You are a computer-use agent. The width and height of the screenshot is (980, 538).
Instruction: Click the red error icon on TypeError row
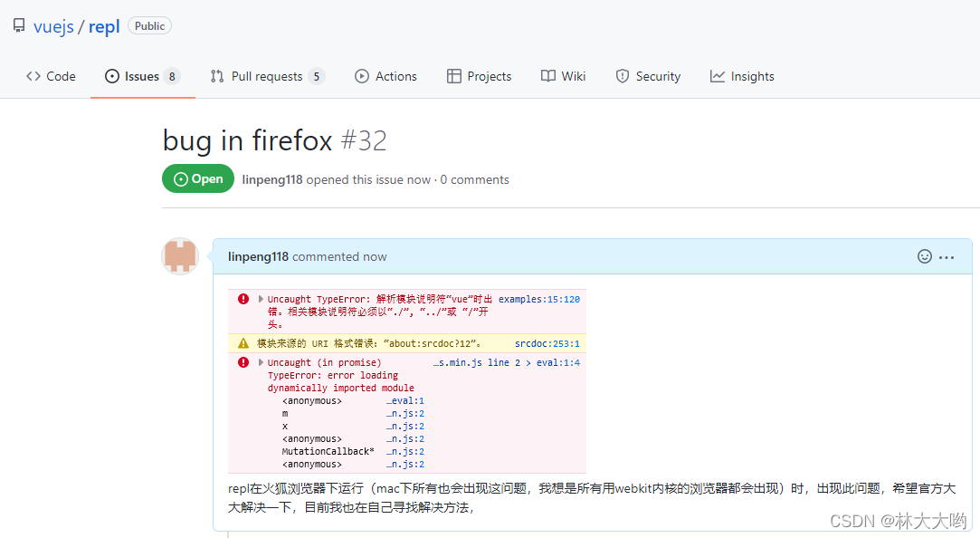click(243, 299)
